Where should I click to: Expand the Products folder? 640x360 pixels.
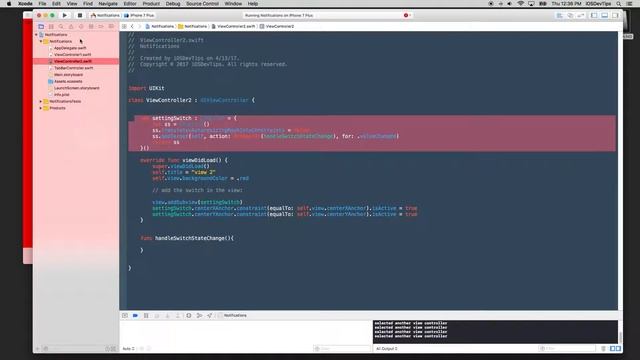click(41, 108)
